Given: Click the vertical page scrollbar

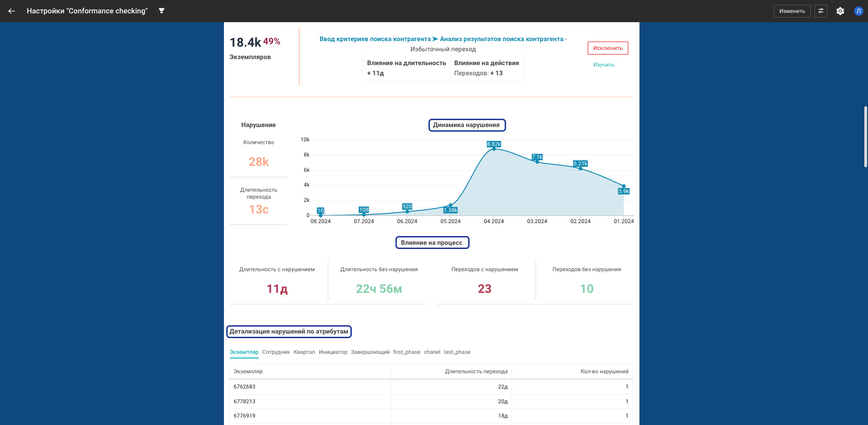Looking at the screenshot, I should click(866, 137).
